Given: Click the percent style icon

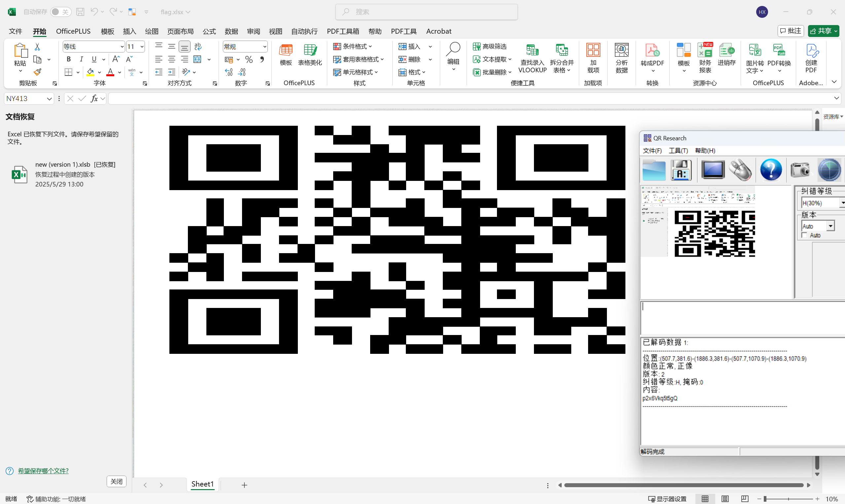Looking at the screenshot, I should [249, 59].
